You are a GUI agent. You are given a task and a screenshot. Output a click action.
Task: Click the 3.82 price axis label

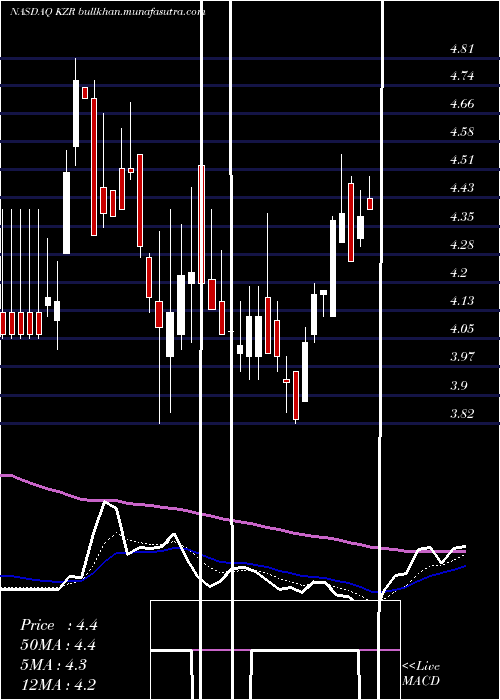click(462, 414)
